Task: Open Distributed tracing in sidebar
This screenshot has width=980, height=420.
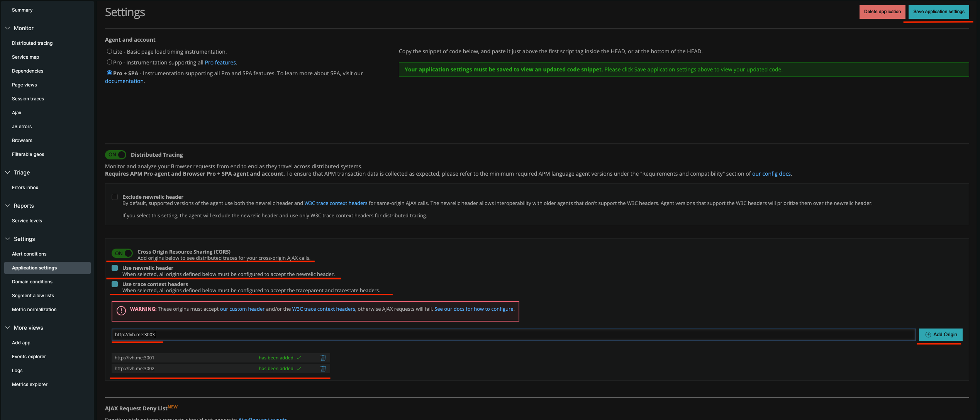Action: pos(32,43)
